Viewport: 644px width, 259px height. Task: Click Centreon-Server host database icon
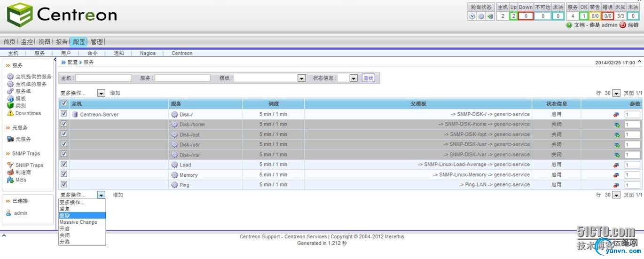coord(75,114)
